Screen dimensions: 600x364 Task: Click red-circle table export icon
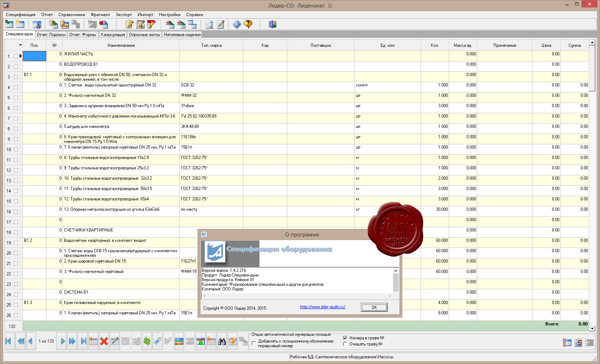(103, 24)
